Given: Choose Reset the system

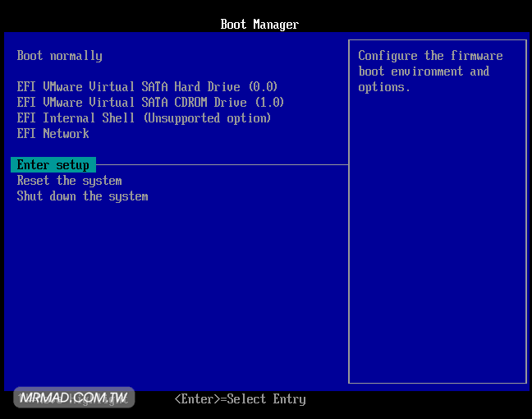Looking at the screenshot, I should pos(69,181).
